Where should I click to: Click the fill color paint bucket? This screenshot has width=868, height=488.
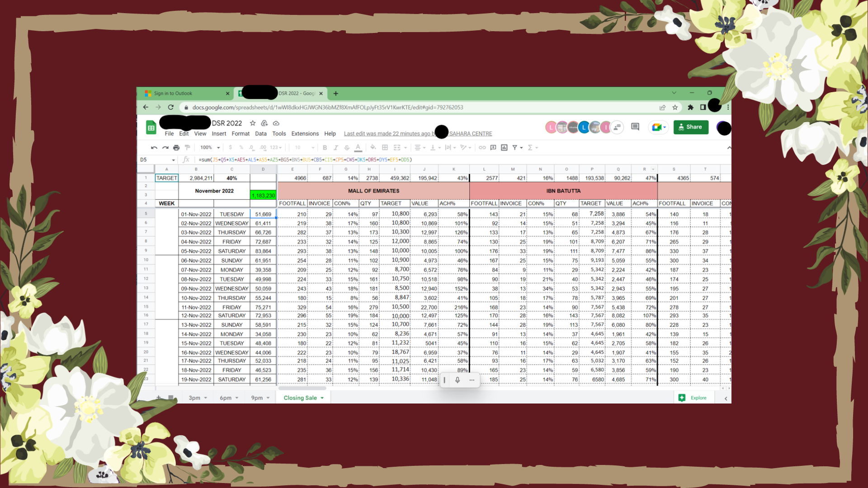point(373,148)
